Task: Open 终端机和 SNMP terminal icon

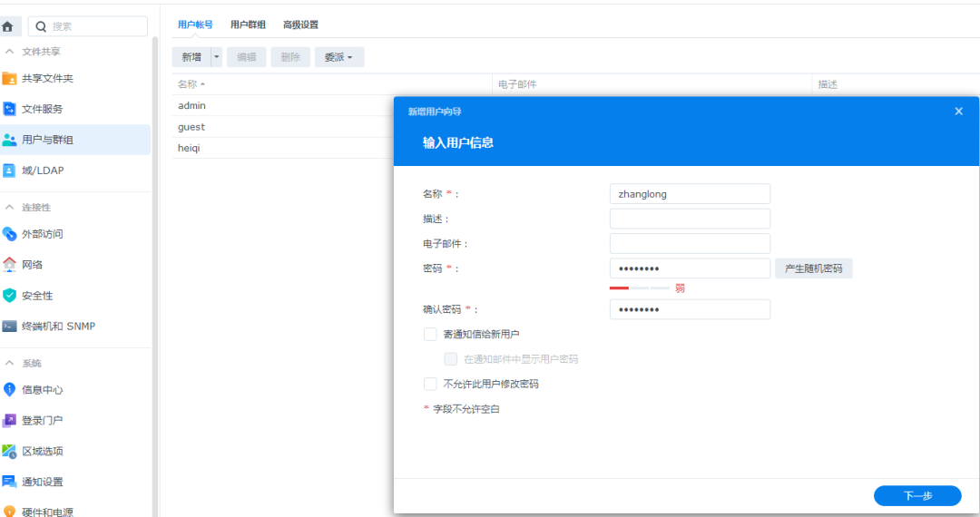Action: 10,327
